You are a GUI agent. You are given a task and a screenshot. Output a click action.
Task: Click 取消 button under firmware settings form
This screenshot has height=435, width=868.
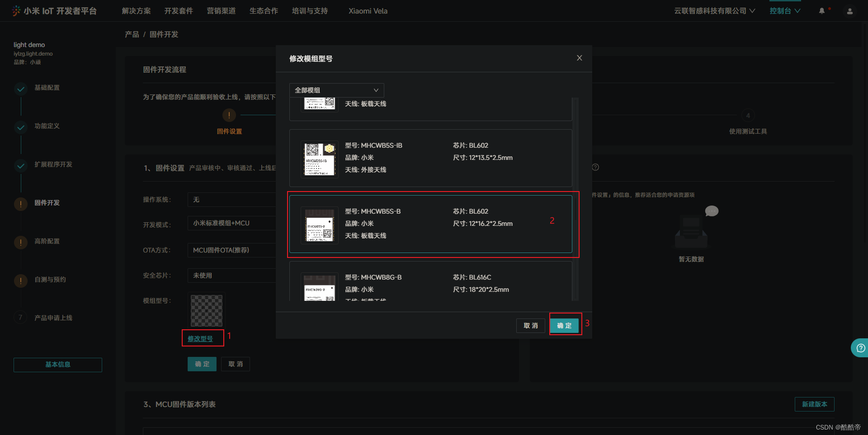tap(236, 364)
